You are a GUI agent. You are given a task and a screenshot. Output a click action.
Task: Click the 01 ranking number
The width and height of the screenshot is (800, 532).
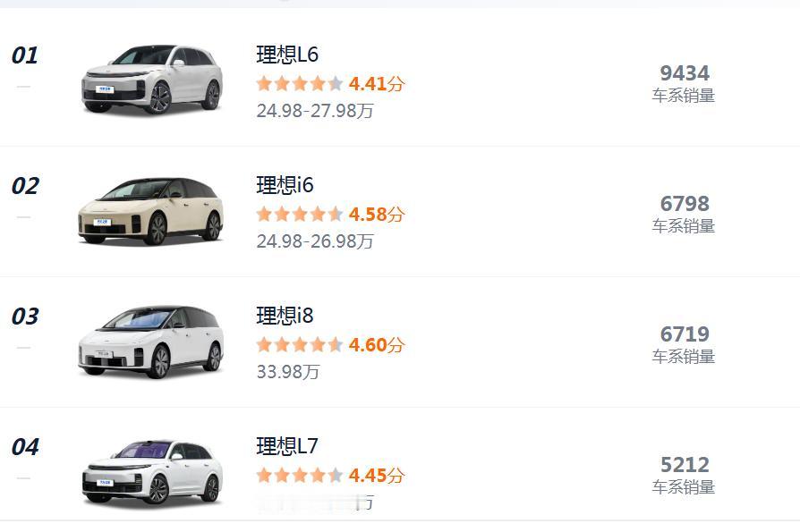click(x=24, y=55)
